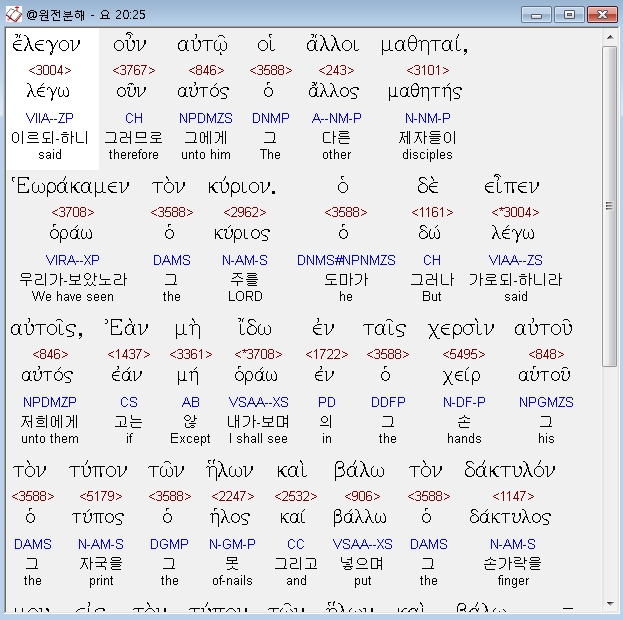Click the Greek word κύριον
The width and height of the screenshot is (623, 620).
[242, 186]
